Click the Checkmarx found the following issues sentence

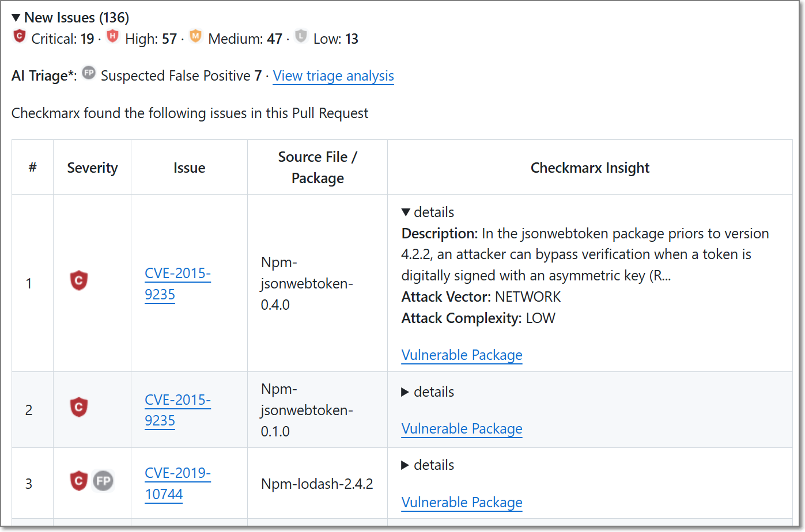pyautogui.click(x=190, y=113)
